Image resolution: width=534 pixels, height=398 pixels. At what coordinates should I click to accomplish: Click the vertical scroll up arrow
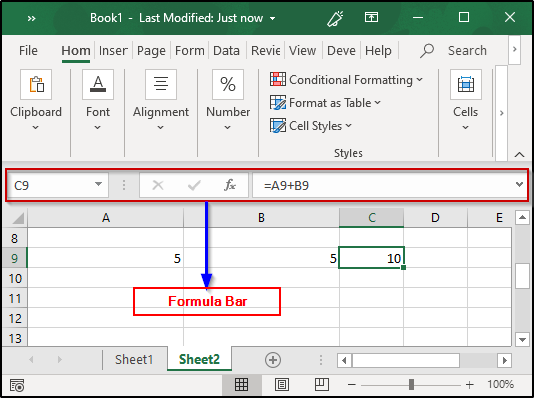click(522, 218)
